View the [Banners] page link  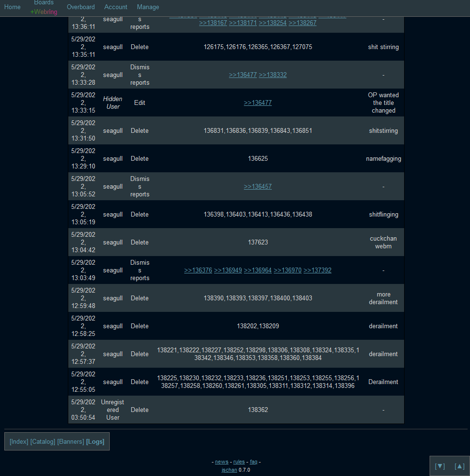coord(71,442)
